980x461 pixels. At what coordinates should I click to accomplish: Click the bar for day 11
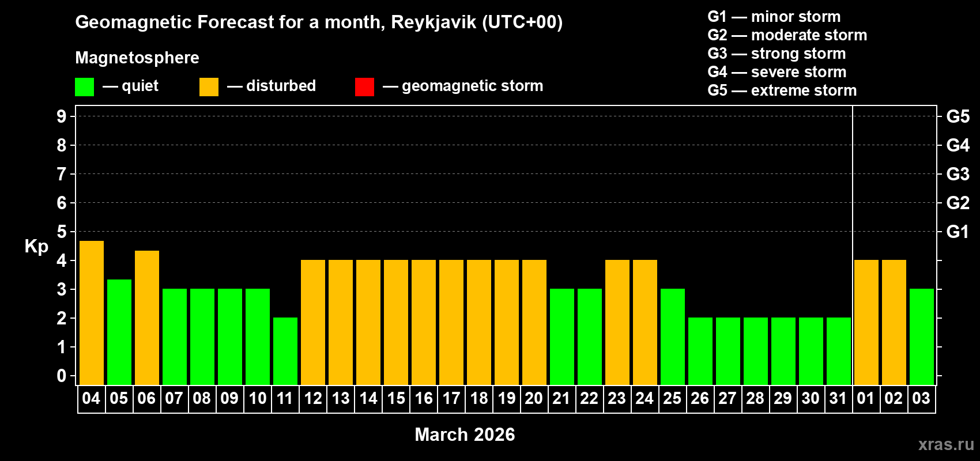pos(285,351)
